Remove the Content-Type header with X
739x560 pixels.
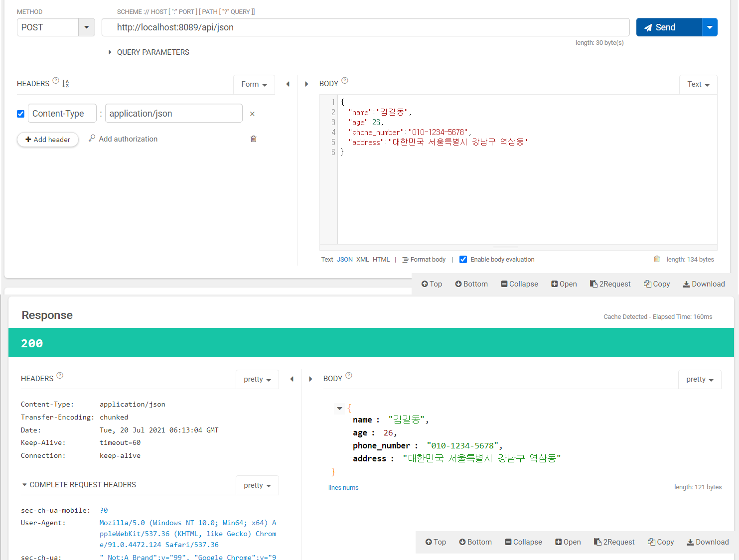click(252, 114)
